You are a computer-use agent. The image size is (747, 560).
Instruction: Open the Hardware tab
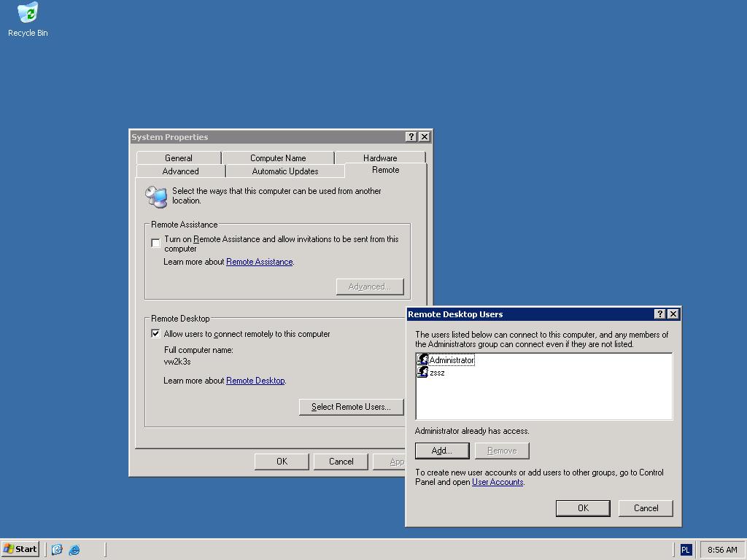pos(380,157)
